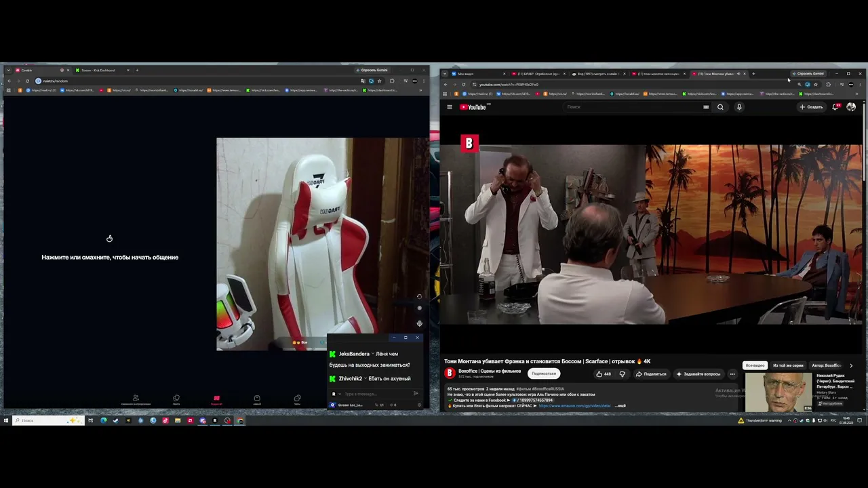Open the Amazon link in the description

pos(574,406)
